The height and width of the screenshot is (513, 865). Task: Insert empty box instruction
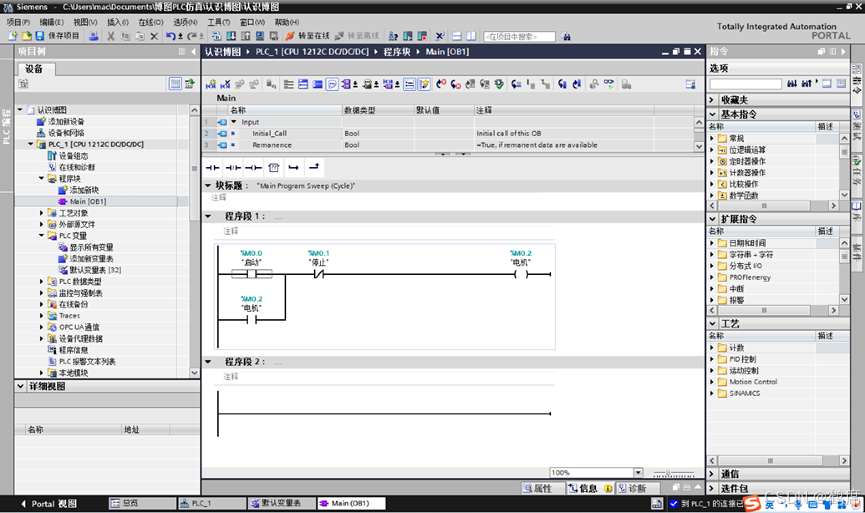[x=274, y=167]
